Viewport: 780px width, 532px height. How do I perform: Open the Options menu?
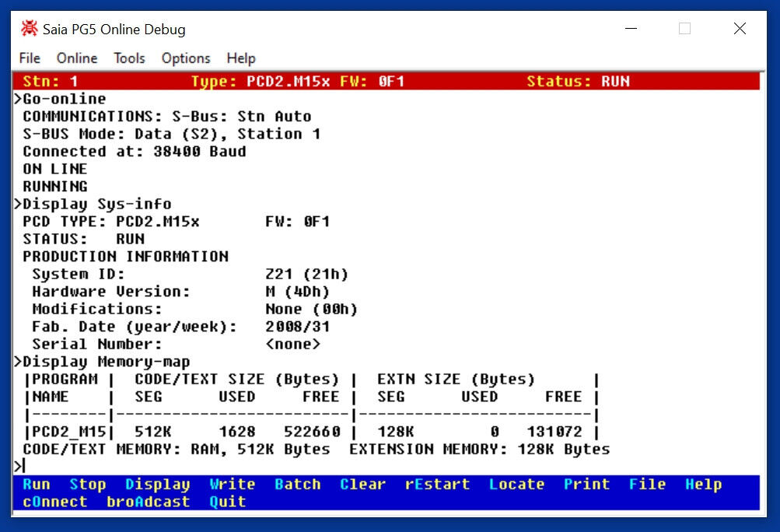coord(186,58)
